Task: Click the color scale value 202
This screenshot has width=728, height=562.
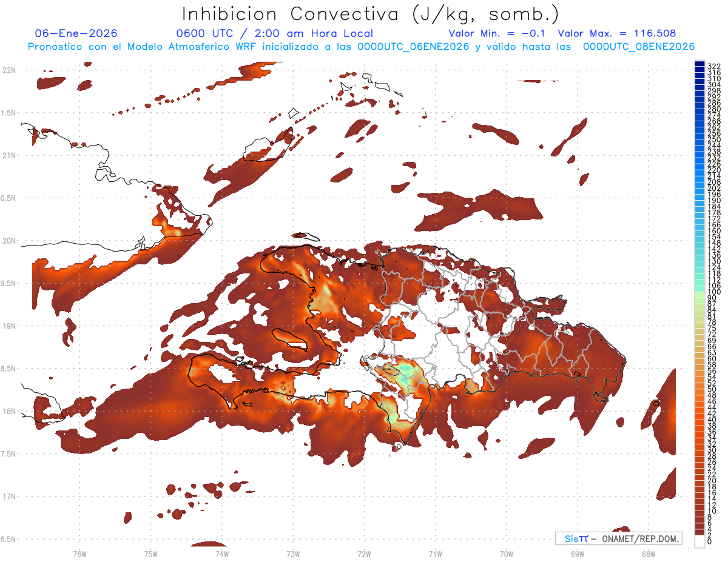Action: (714, 189)
